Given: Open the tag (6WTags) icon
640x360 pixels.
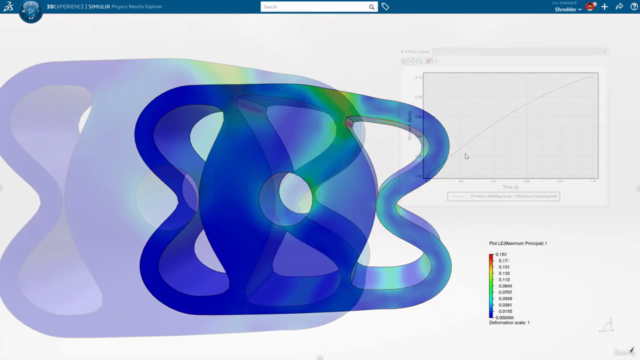Looking at the screenshot, I should 385,7.
